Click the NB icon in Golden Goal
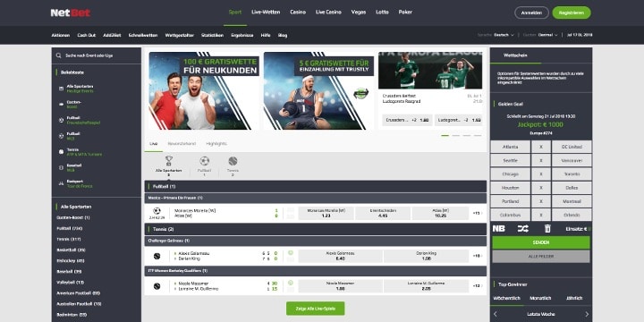 click(498, 229)
